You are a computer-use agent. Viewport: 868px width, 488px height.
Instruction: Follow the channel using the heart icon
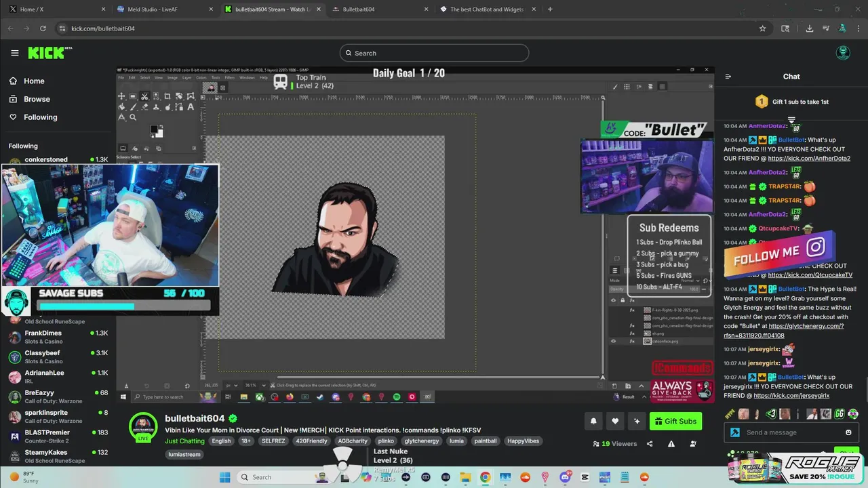(x=615, y=421)
